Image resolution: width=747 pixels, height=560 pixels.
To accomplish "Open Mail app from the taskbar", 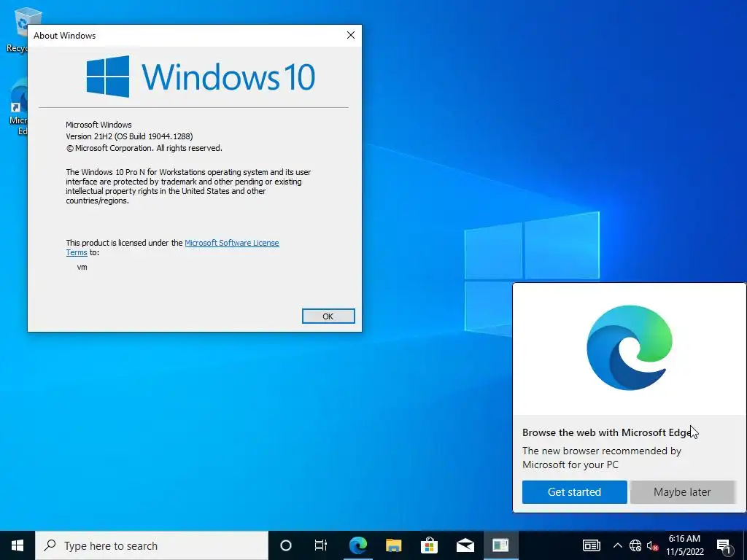I will pos(465,545).
